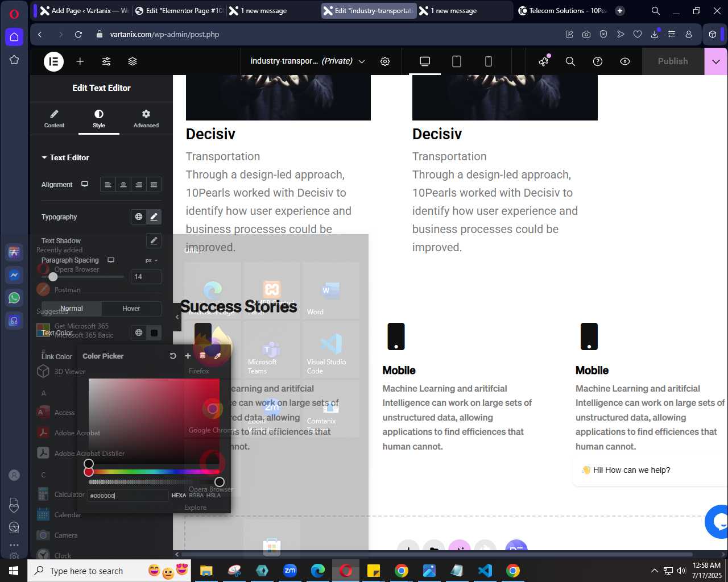Open Opera downloads icon
The height and width of the screenshot is (582, 728).
tap(655, 34)
